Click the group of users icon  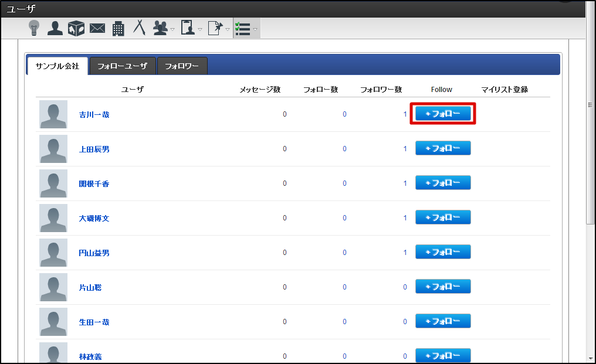pyautogui.click(x=160, y=28)
